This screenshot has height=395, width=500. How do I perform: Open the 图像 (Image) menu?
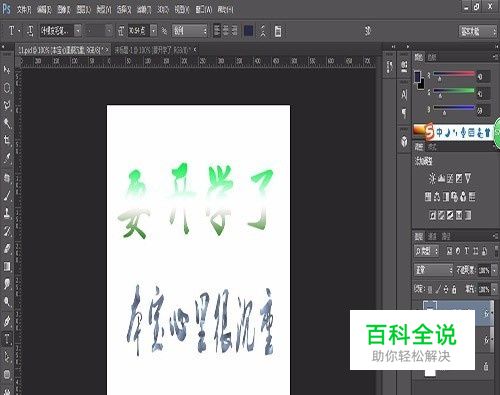tap(64, 10)
